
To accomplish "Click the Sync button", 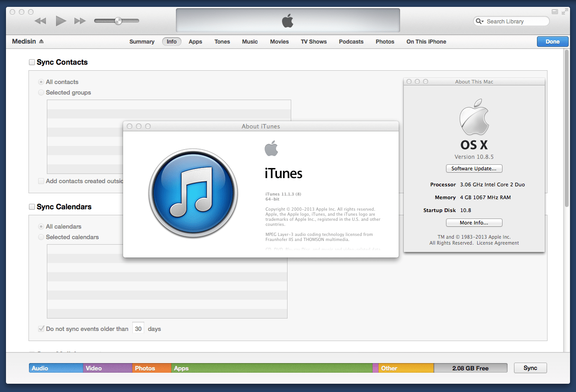I will pos(530,368).
